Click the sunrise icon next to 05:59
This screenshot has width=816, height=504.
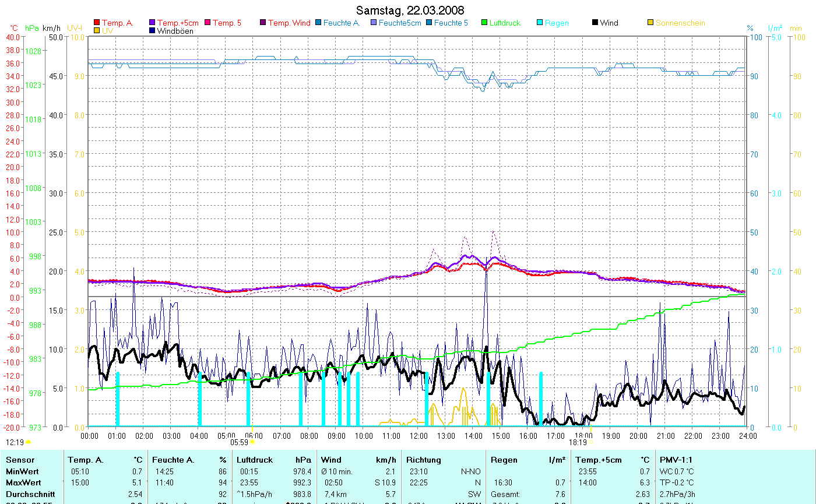[252, 442]
